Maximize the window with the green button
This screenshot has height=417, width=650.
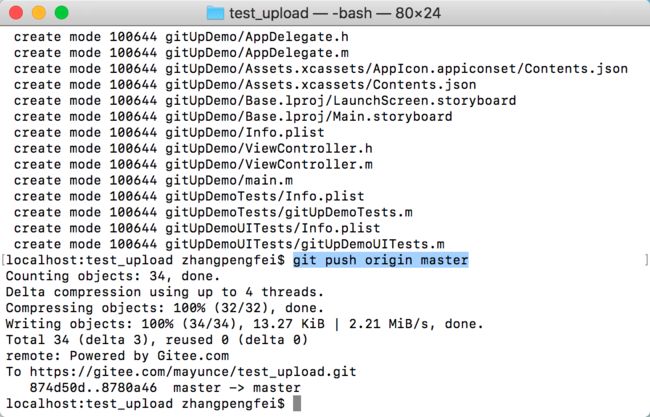click(x=62, y=13)
